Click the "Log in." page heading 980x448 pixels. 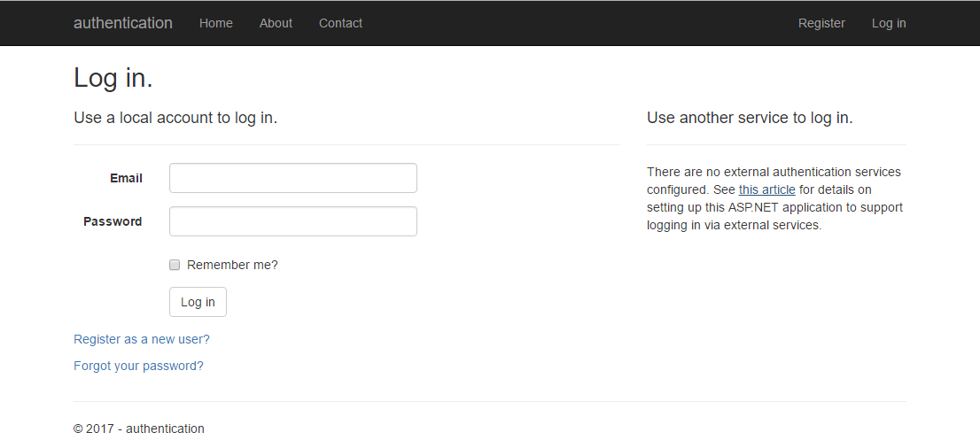point(113,78)
